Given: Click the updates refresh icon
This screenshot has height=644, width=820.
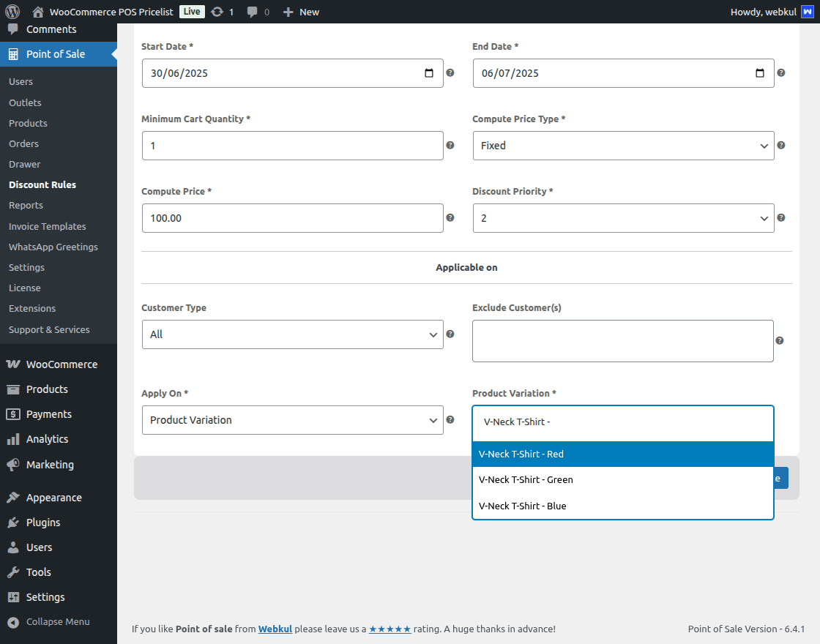Looking at the screenshot, I should [x=217, y=12].
